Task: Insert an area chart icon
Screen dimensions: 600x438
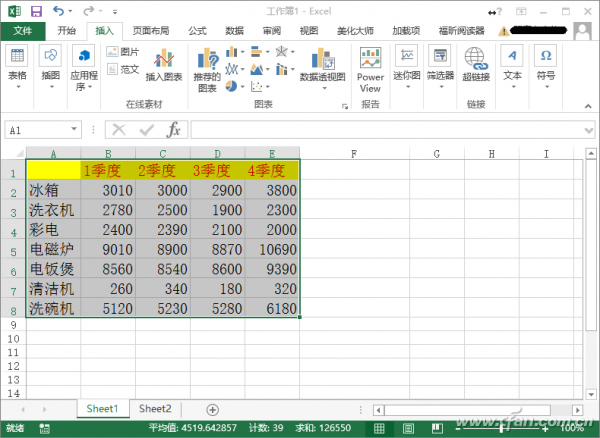Action: point(256,69)
